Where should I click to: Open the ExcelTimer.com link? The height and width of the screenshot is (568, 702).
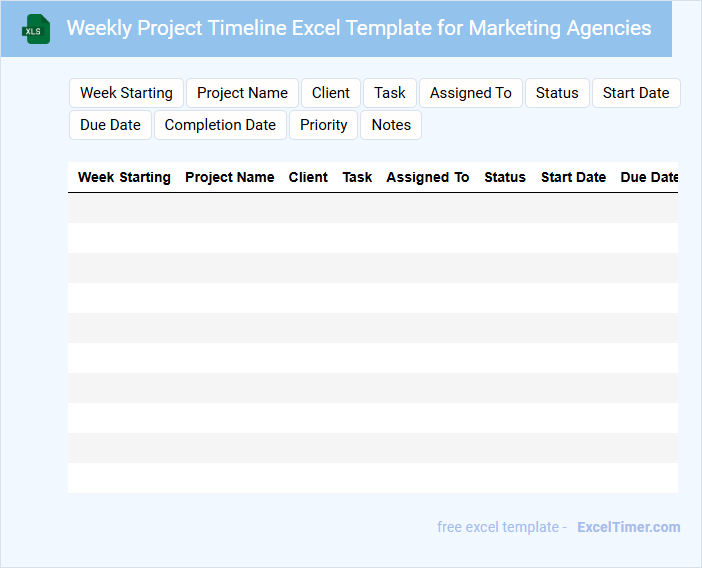[x=628, y=527]
